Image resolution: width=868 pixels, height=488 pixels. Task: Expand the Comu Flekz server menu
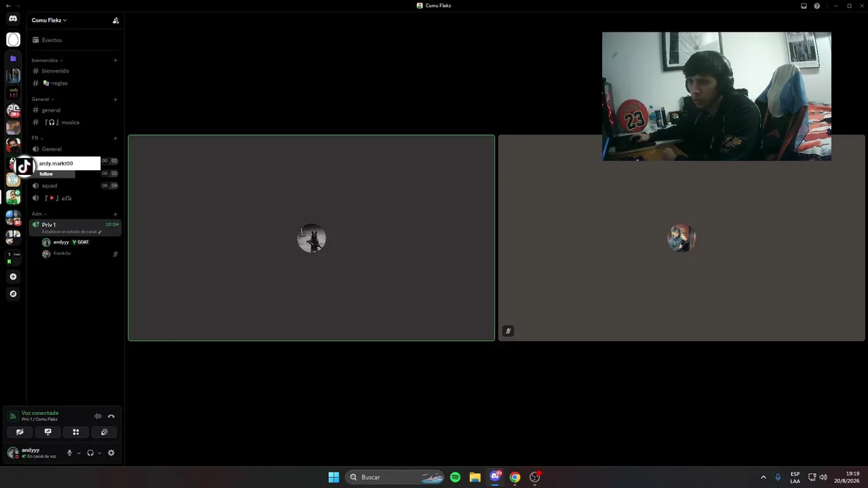tap(50, 20)
